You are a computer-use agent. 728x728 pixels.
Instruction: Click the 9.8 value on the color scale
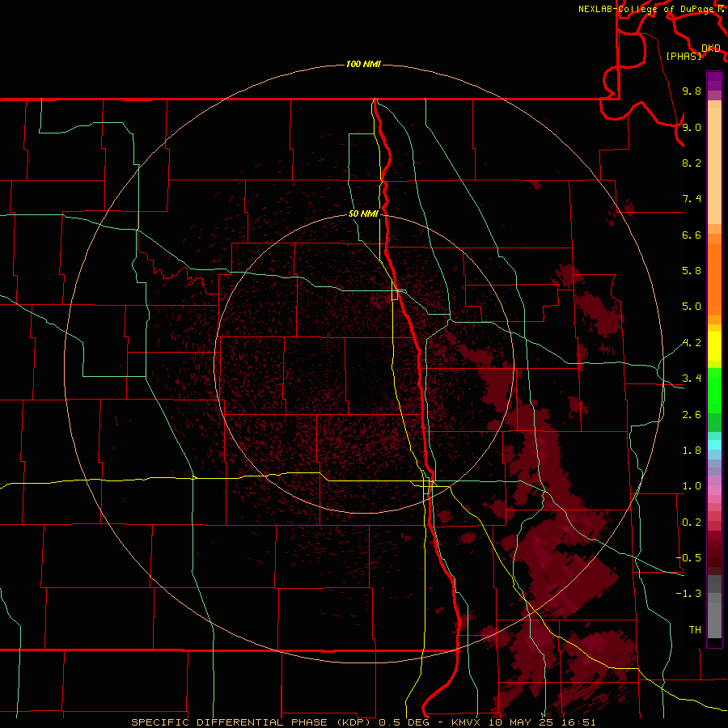coord(692,91)
